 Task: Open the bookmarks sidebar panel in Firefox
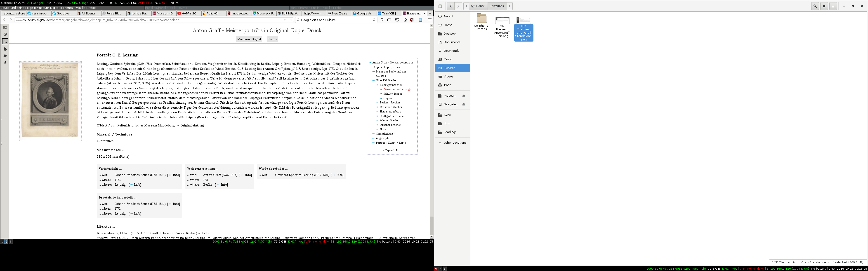point(5,28)
